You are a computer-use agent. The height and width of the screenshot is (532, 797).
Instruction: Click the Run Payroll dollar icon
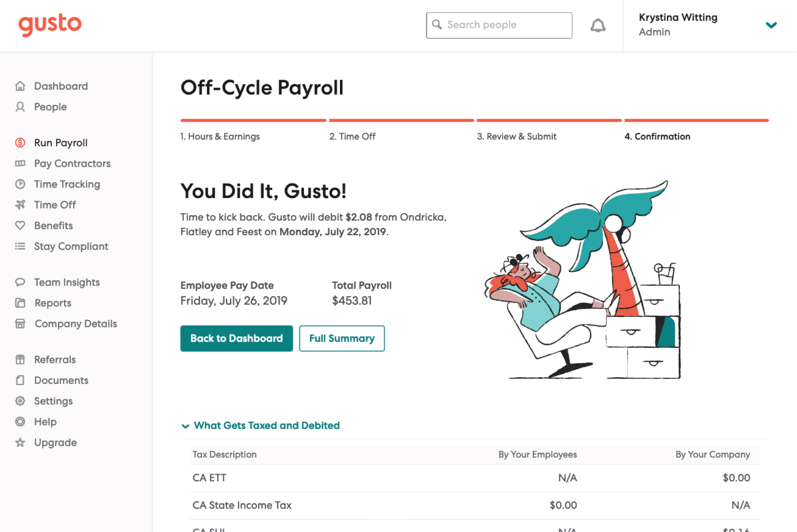[20, 143]
